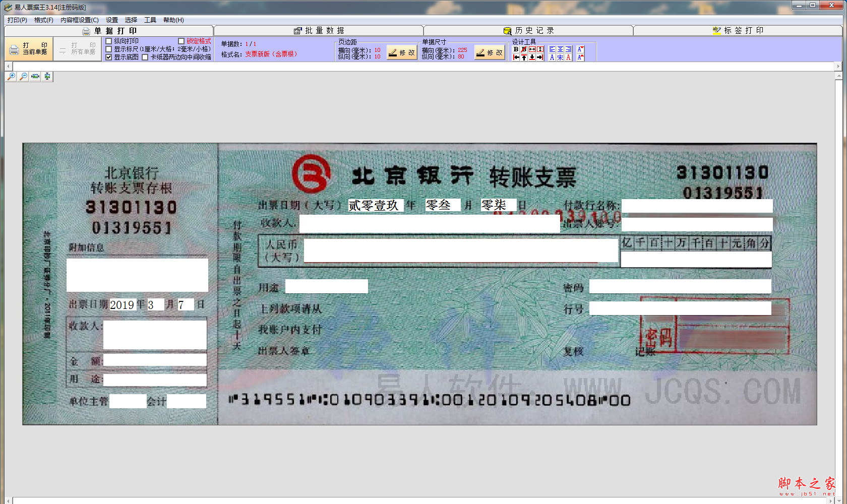Increase font size with A up-arrow icon
The image size is (847, 504).
pos(580,57)
